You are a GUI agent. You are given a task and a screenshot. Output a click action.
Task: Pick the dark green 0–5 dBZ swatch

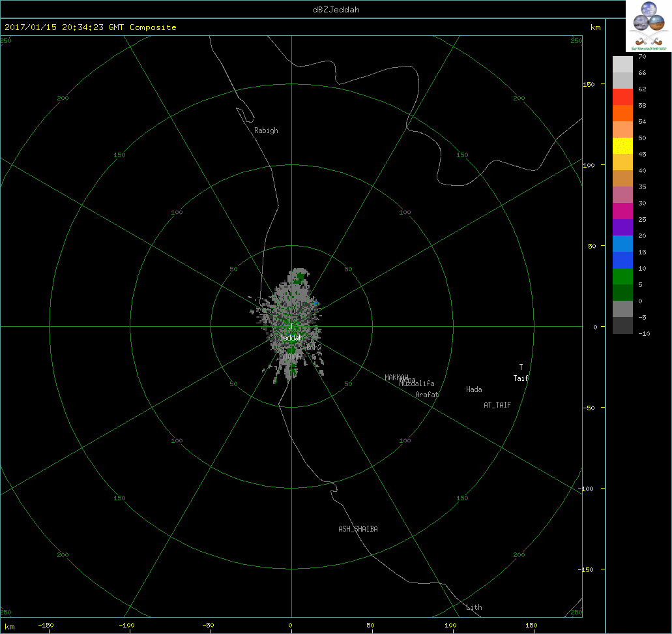pyautogui.click(x=622, y=293)
